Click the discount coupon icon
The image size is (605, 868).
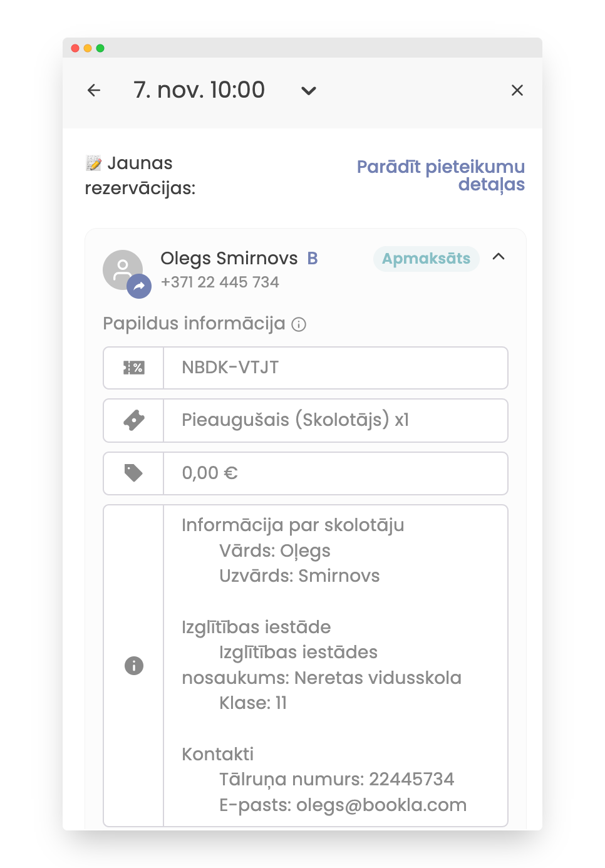coord(134,368)
